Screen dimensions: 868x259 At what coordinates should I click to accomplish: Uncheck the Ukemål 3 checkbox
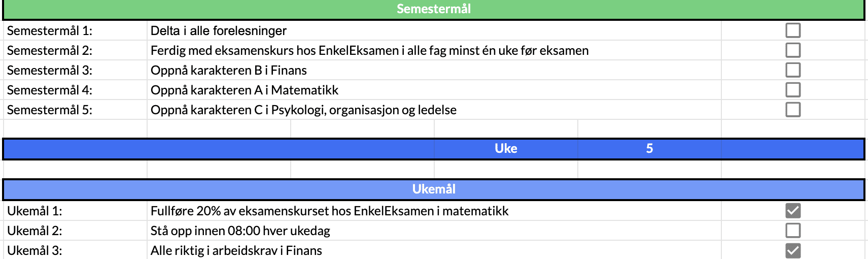click(x=793, y=250)
